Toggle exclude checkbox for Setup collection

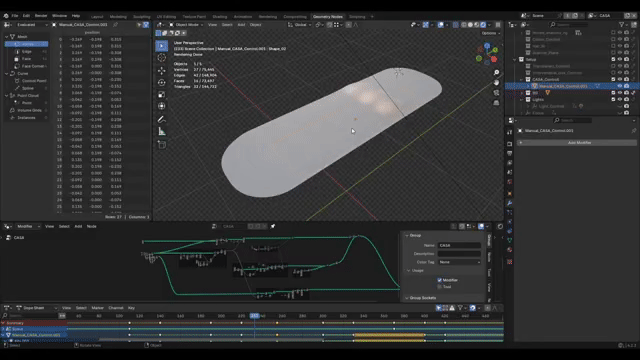pyautogui.click(x=613, y=60)
